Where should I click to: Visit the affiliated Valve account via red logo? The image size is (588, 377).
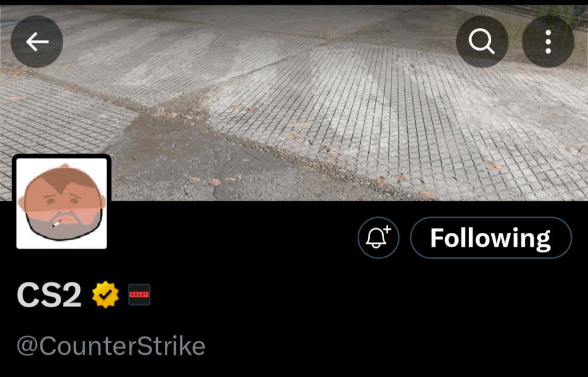[x=139, y=294]
